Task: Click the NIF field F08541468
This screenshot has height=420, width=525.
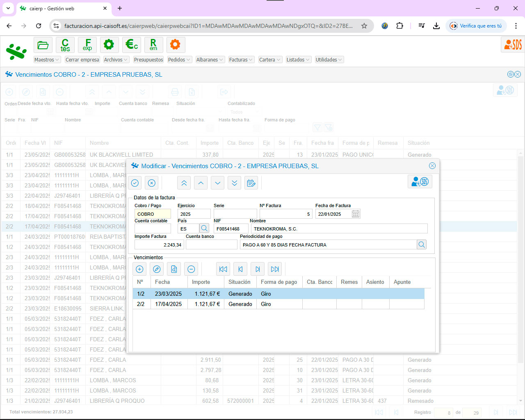Action: [x=231, y=228]
